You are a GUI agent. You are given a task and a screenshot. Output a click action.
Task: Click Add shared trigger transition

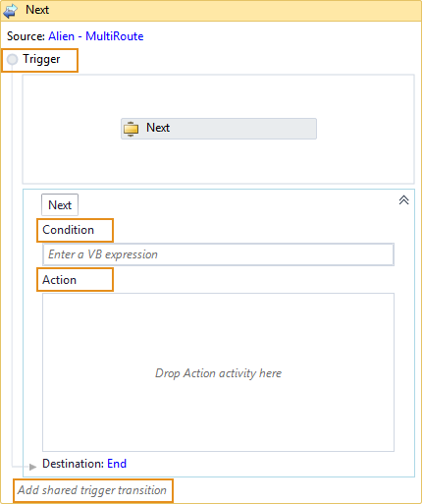point(92,490)
